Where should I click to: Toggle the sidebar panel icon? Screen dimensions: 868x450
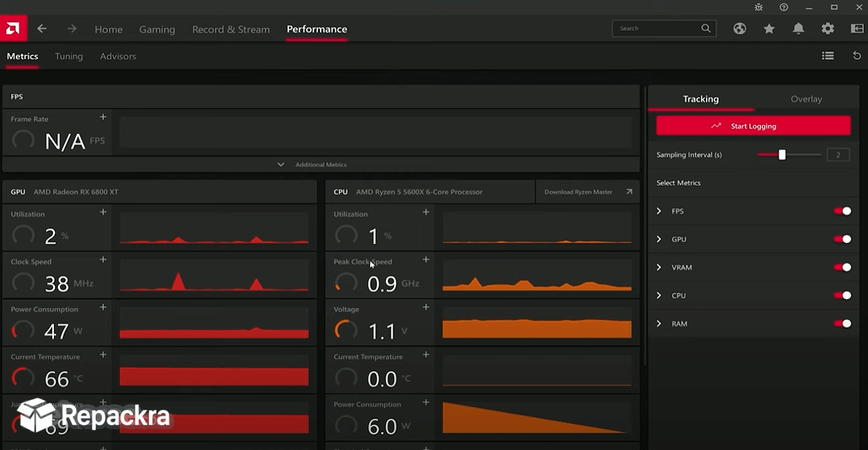tap(857, 28)
